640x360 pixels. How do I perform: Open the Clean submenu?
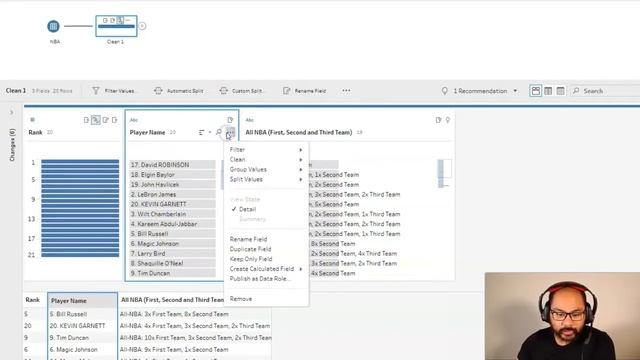(x=266, y=160)
